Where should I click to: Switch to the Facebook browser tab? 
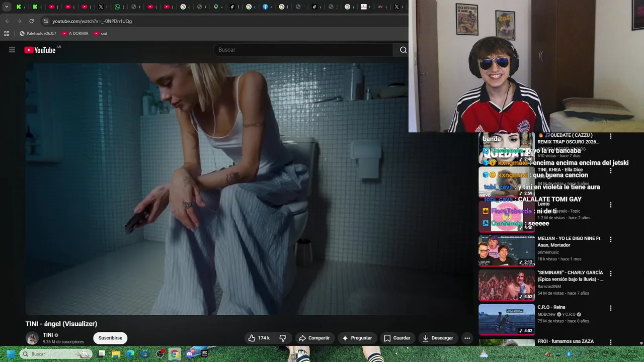coord(265,7)
